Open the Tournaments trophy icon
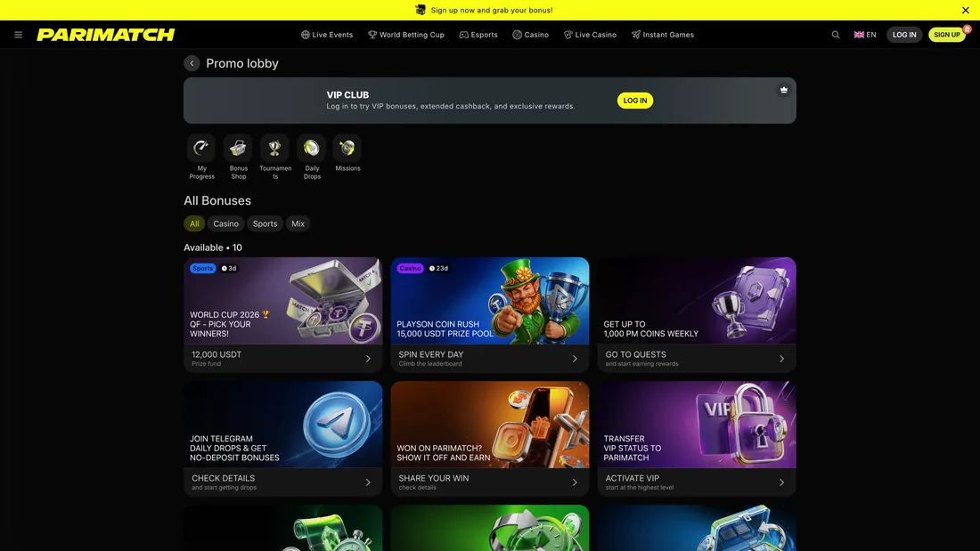Image resolution: width=980 pixels, height=551 pixels. pyautogui.click(x=275, y=148)
